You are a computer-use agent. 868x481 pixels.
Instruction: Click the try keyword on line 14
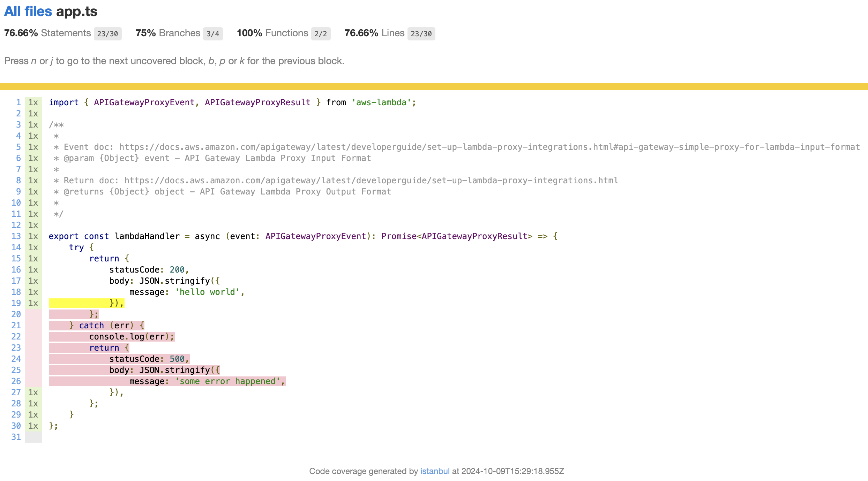(76, 247)
